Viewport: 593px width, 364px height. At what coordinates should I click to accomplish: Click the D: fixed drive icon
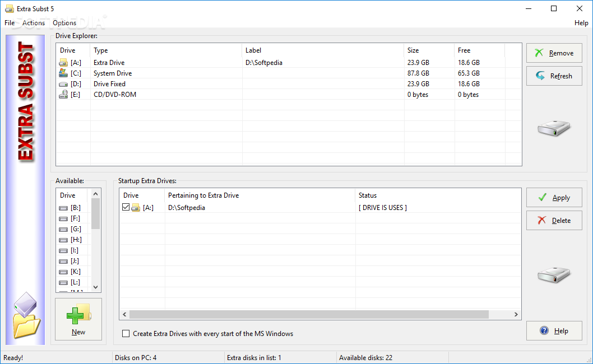(x=63, y=84)
